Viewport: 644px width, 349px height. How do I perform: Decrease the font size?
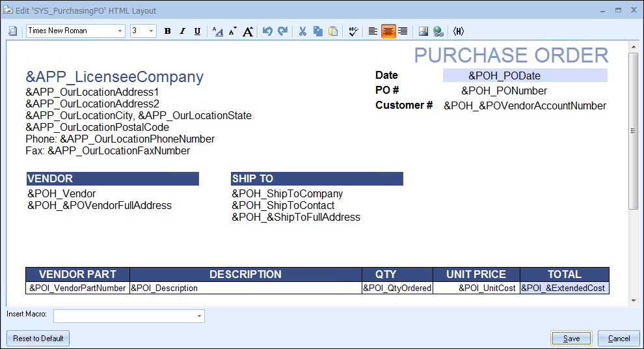[233, 31]
